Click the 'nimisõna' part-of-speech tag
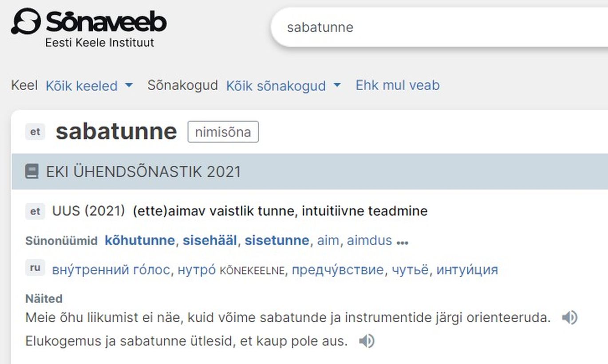Screen dimensions: 608x364 click(223, 132)
